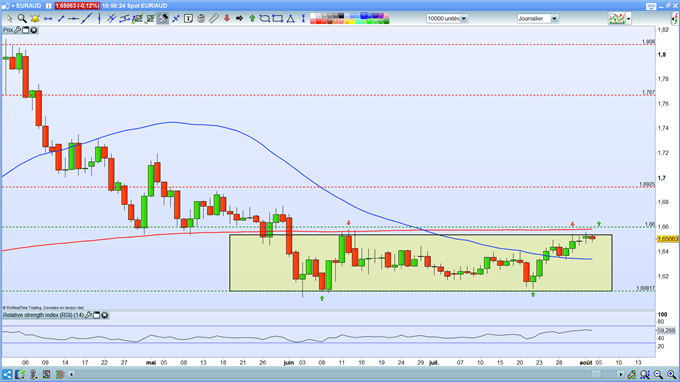Open the EURAUD window menu arrow

coord(13,6)
